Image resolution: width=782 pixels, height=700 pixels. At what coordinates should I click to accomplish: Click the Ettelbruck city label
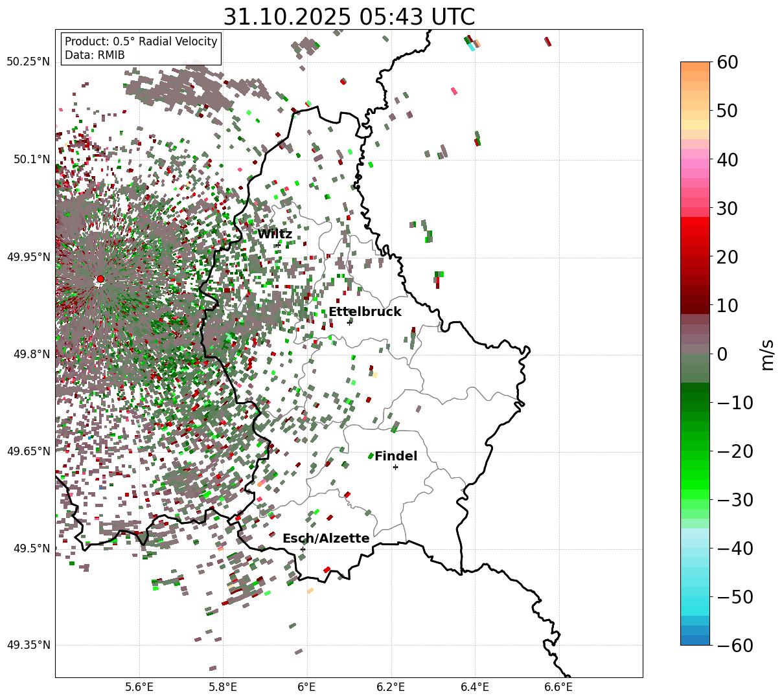(365, 312)
